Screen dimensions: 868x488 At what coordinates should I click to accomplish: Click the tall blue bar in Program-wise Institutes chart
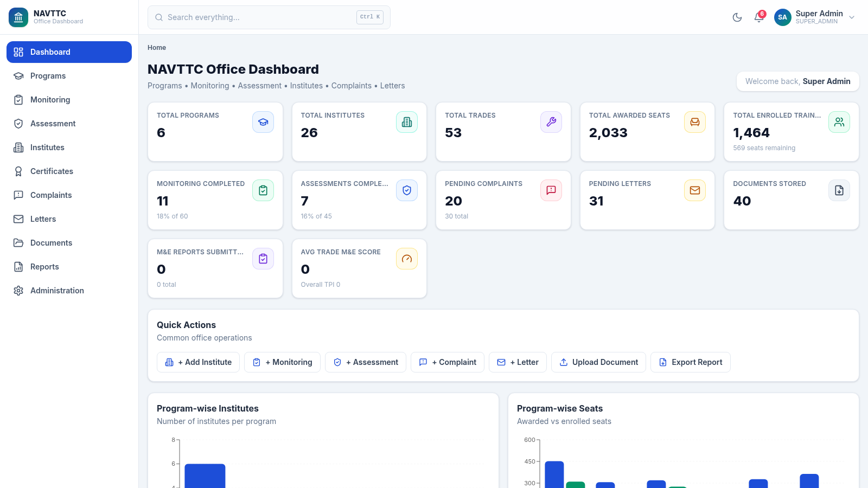click(205, 476)
